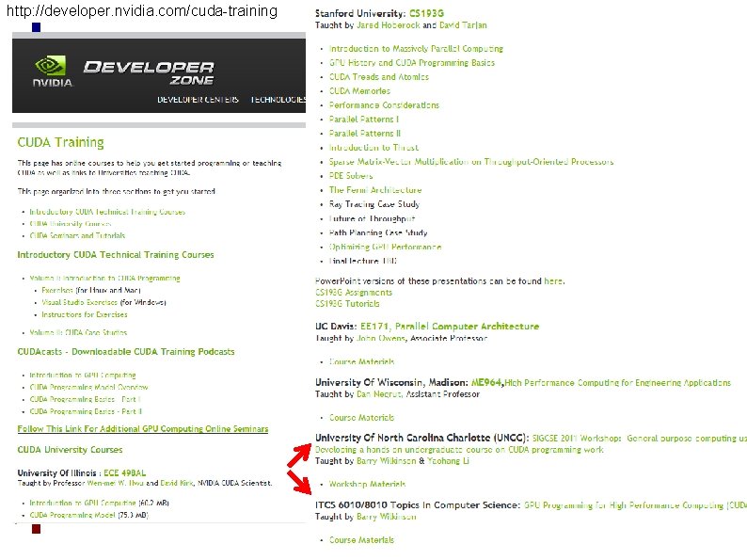Click the developer.nvidia.com/cuda-training URL text
Viewport: 747px width, 560px height.
[x=142, y=10]
